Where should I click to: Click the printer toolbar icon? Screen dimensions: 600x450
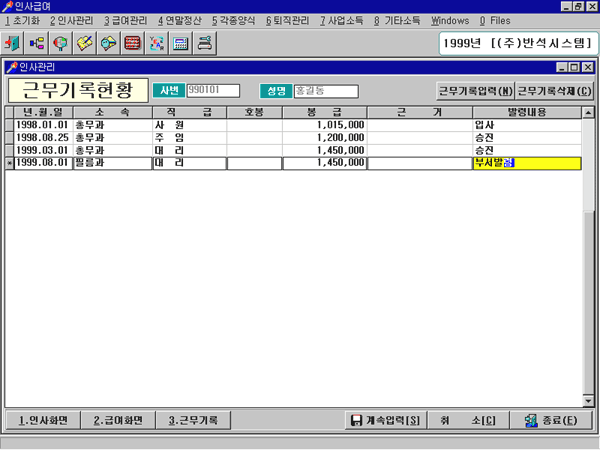[x=205, y=44]
